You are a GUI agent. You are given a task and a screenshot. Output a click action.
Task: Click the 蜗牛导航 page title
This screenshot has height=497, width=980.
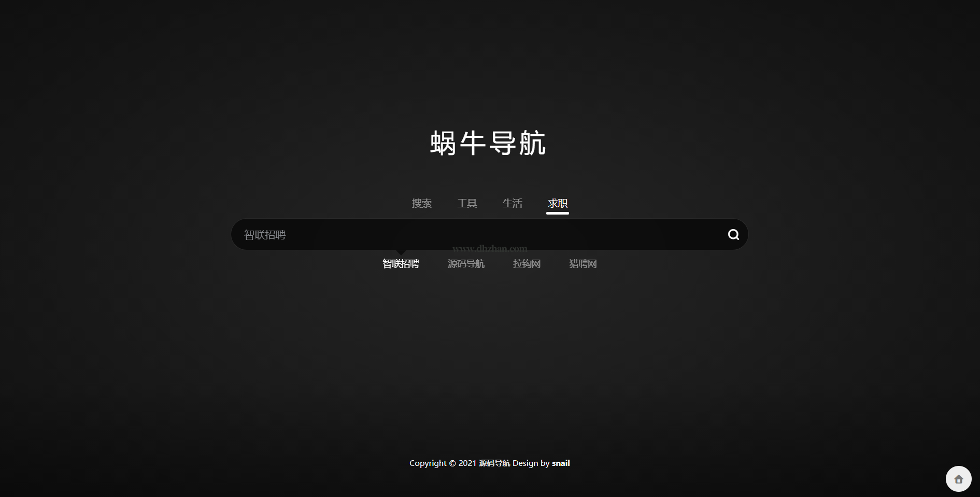tap(488, 143)
